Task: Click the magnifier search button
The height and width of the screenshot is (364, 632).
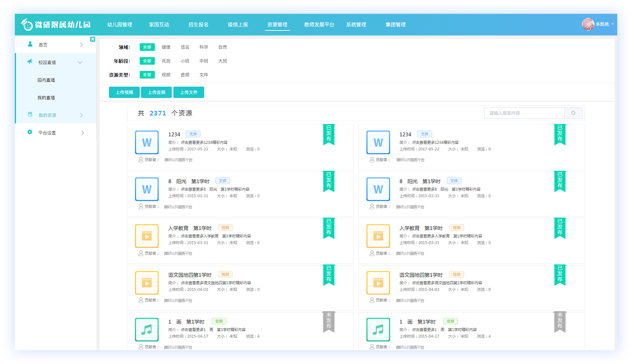Action: [573, 113]
